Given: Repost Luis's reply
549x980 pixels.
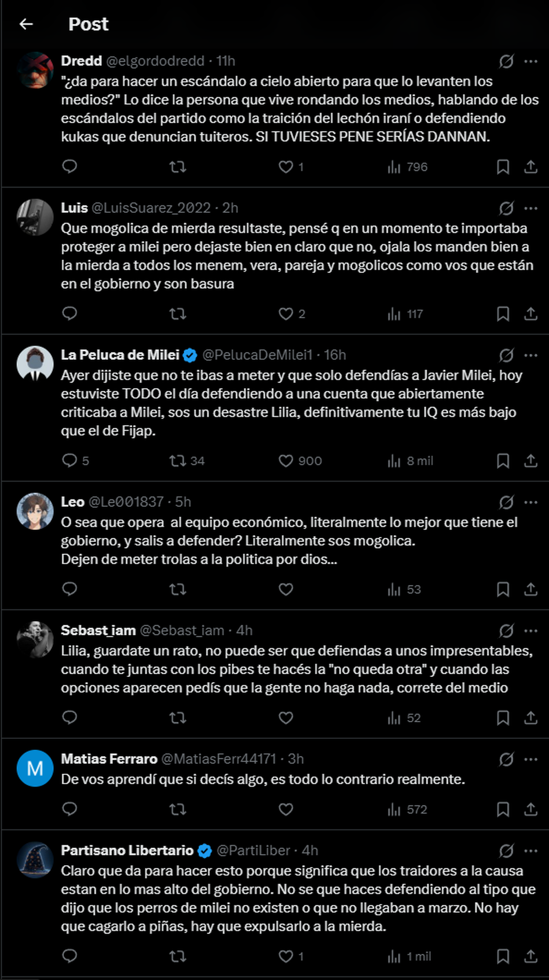Looking at the screenshot, I should point(178,314).
